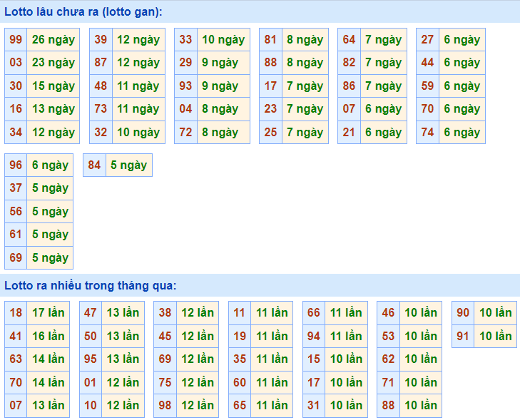This screenshot has height=420, width=520.
Task: Click the '14 lần' value beside 70
Action: (48, 382)
